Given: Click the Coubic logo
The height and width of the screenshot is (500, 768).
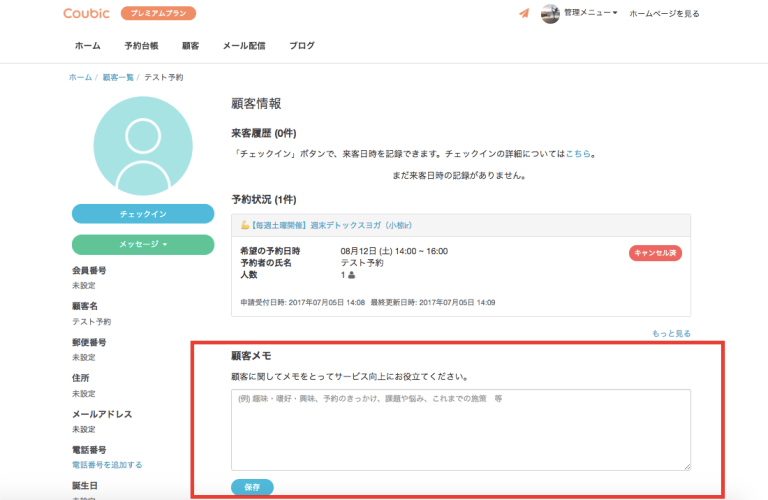Looking at the screenshot, I should coord(86,13).
